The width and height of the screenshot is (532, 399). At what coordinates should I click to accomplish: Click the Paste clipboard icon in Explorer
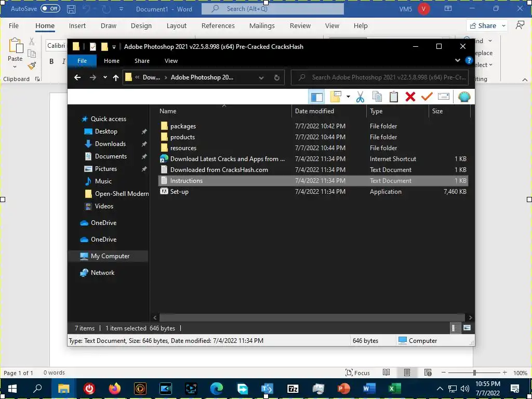click(394, 97)
